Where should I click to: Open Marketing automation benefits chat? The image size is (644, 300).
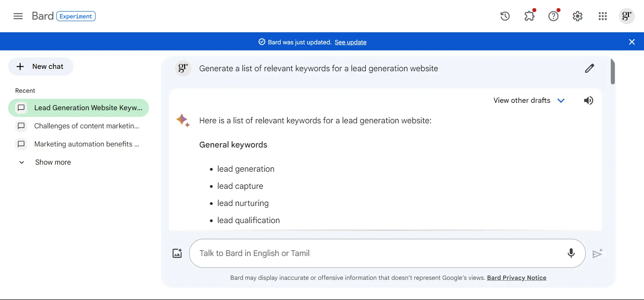(78, 144)
